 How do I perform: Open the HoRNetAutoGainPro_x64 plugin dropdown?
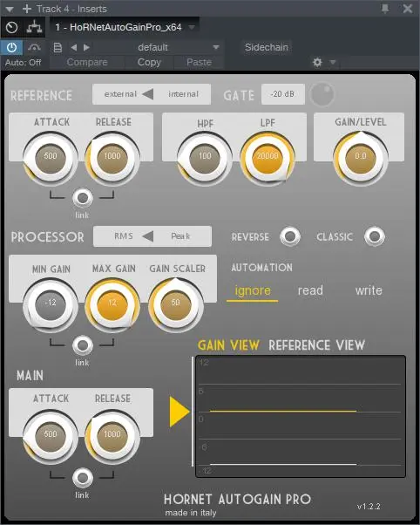pyautogui.click(x=192, y=27)
